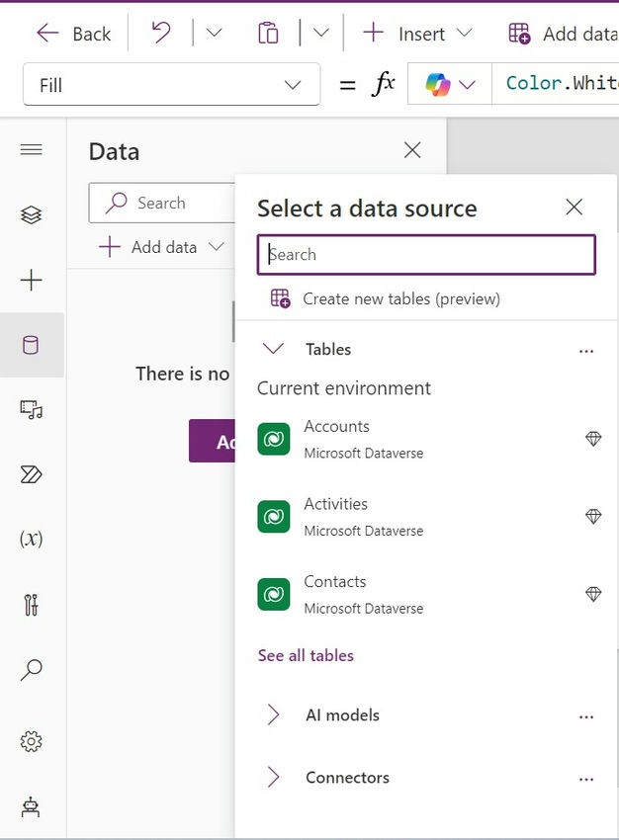Screen dimensions: 619x840
Task: Open the Media panel
Action: [31, 408]
